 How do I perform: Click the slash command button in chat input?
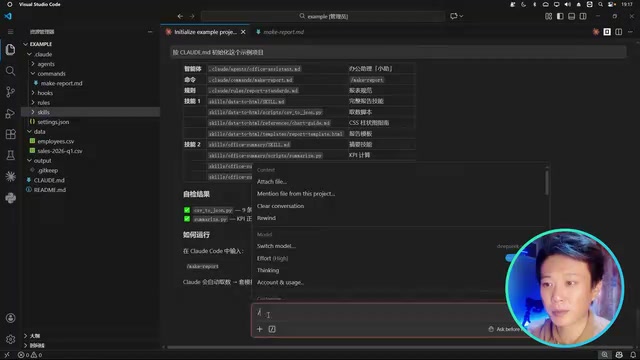(272, 329)
